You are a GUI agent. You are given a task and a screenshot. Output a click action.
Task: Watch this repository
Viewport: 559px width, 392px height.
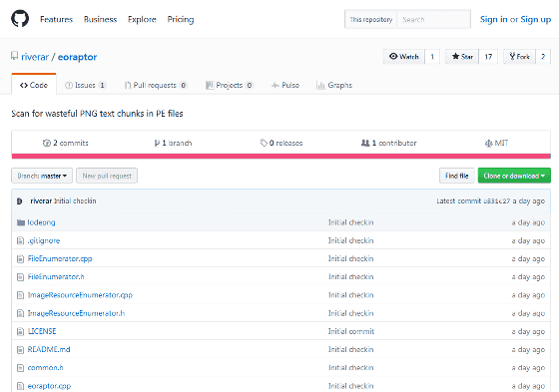(404, 56)
